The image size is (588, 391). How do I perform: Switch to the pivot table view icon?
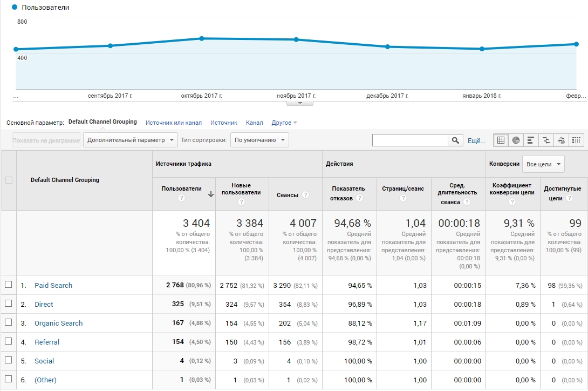pos(576,140)
